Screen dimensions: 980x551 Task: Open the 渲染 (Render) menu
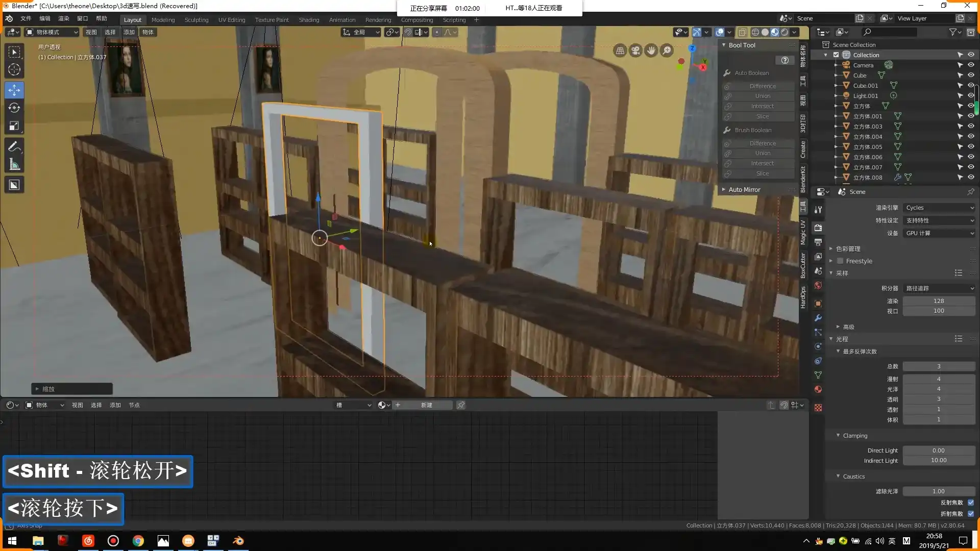tap(64, 18)
